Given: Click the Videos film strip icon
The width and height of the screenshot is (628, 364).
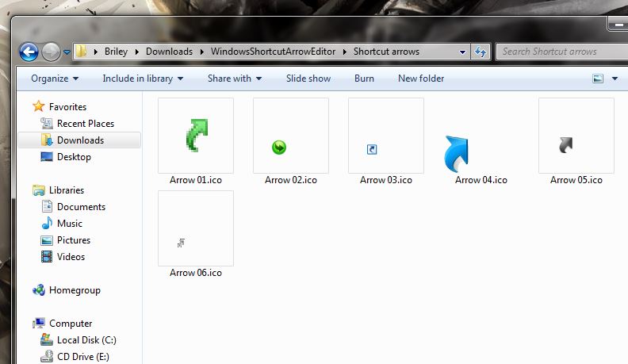Looking at the screenshot, I should pyautogui.click(x=47, y=257).
